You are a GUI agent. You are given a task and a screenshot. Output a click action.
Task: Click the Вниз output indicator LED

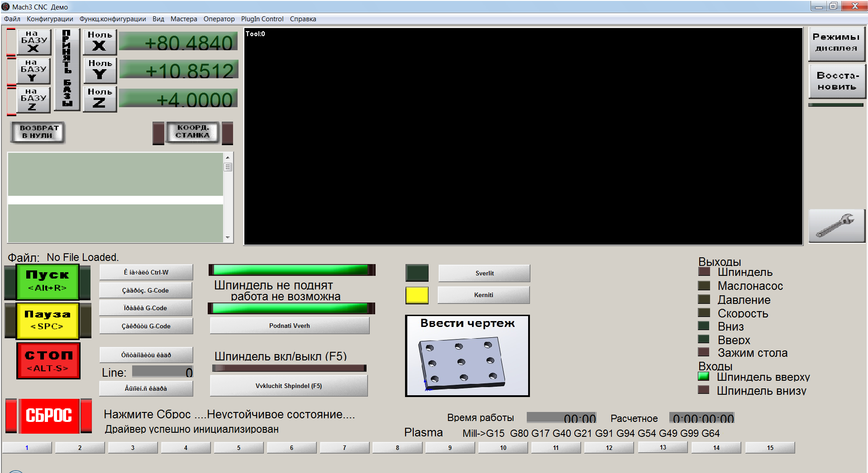pyautogui.click(x=704, y=326)
